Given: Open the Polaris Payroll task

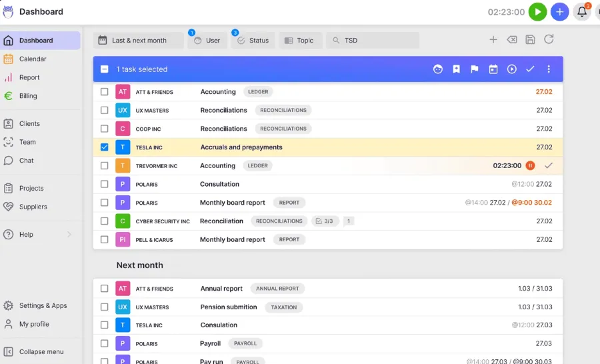Looking at the screenshot, I should (211, 343).
